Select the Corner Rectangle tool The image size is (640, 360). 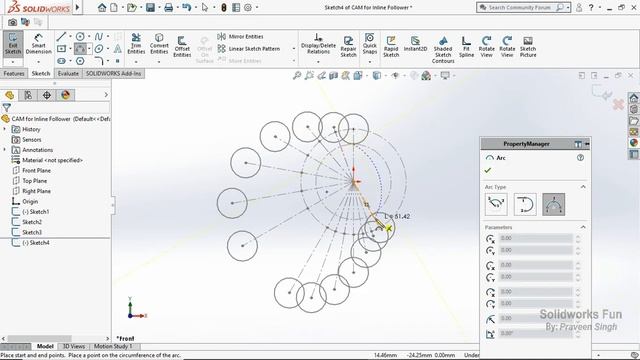point(61,49)
